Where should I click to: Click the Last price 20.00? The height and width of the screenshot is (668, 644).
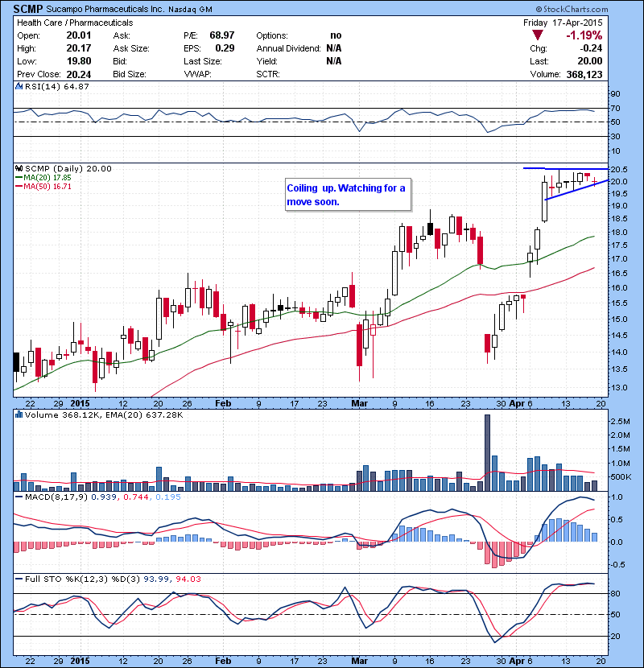(x=590, y=61)
